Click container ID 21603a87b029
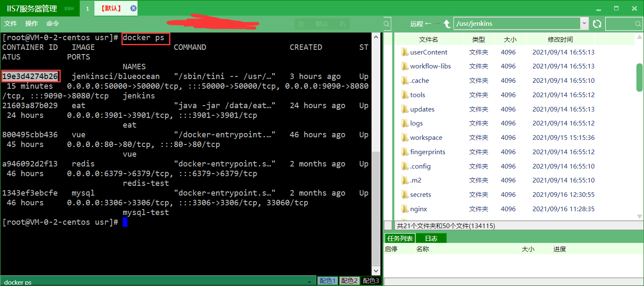Viewport: 644px width, 286px height. tap(30, 106)
